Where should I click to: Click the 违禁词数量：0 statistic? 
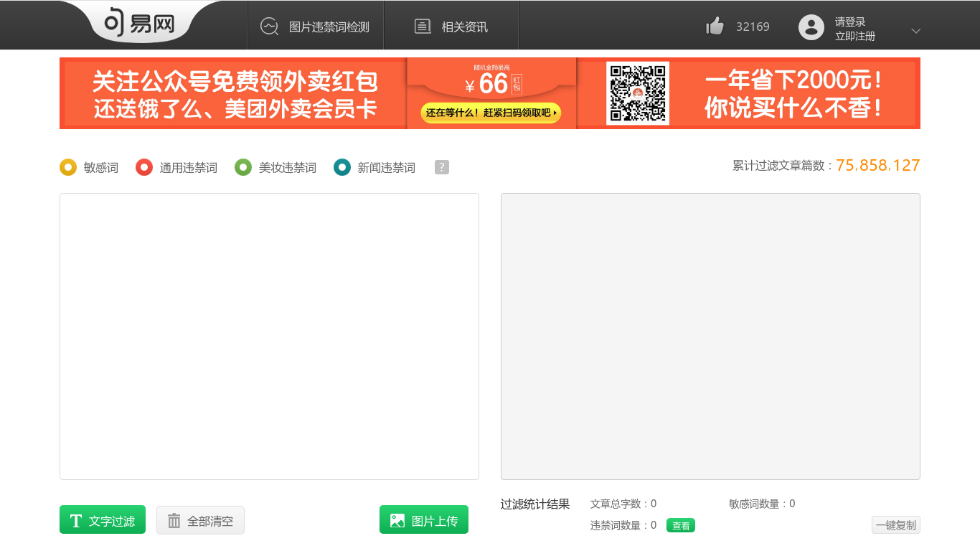point(623,525)
